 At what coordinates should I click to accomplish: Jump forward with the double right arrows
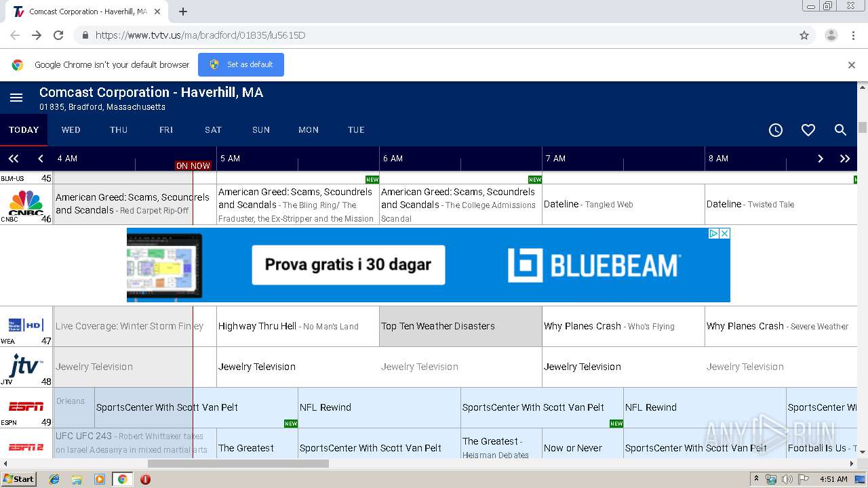(x=845, y=159)
